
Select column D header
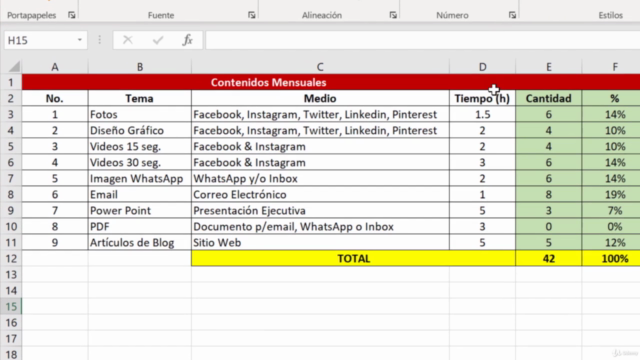tap(482, 67)
